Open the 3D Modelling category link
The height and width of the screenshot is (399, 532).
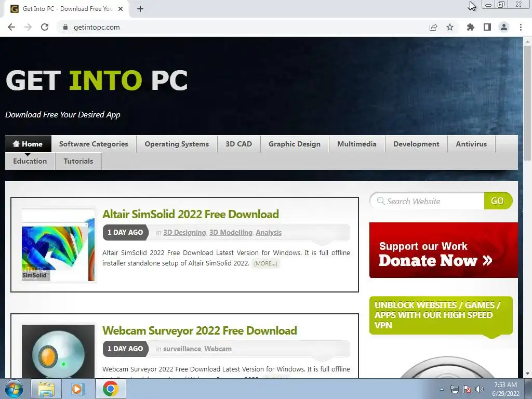pyautogui.click(x=231, y=232)
